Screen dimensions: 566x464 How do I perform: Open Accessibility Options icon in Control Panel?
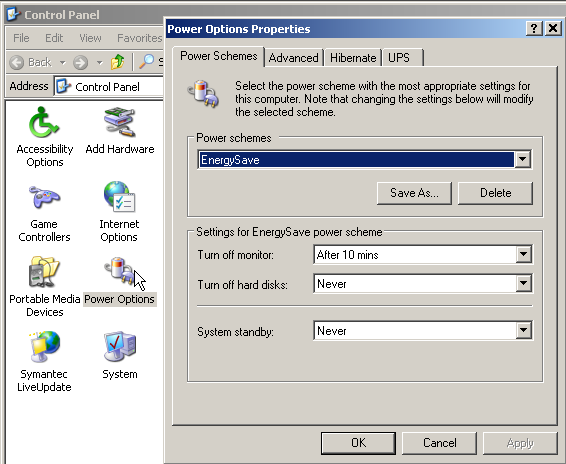pos(44,123)
